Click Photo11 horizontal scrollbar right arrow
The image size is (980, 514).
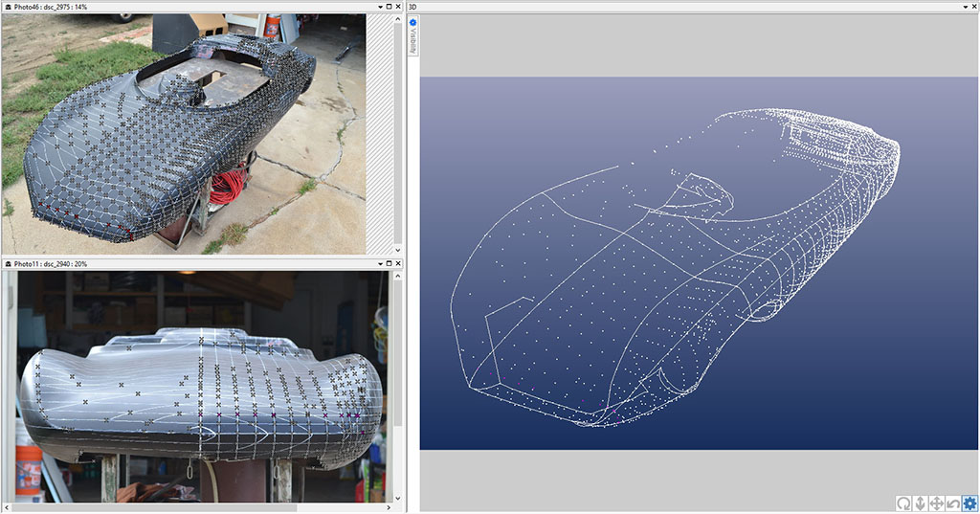[x=388, y=507]
